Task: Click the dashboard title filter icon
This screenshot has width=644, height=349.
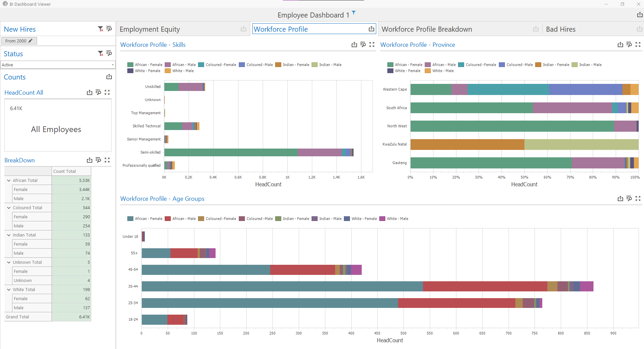Action: click(x=354, y=13)
